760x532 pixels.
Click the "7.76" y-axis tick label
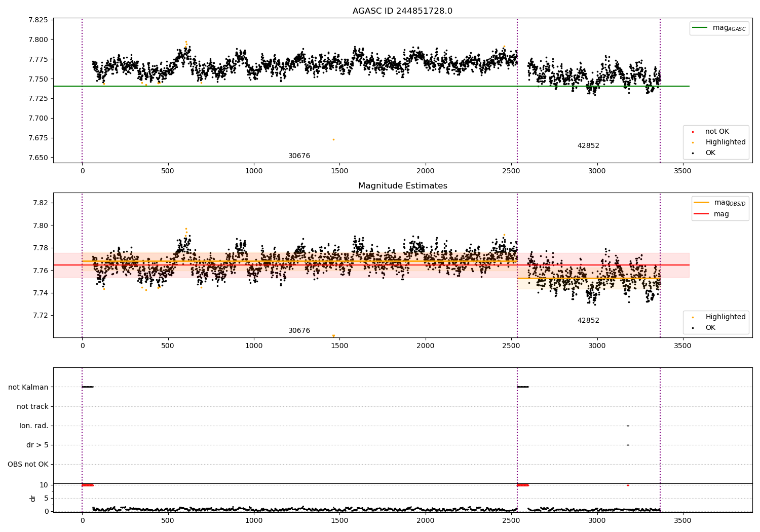(x=40, y=271)
